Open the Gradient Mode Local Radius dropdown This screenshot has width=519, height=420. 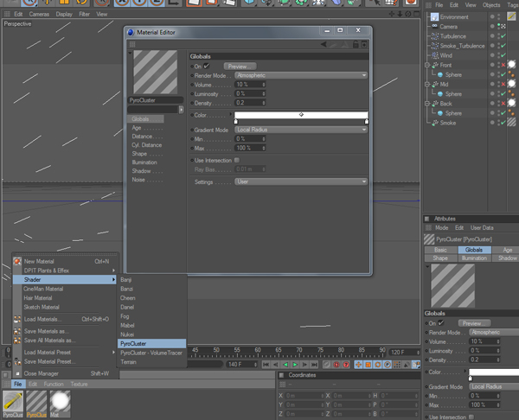click(301, 130)
